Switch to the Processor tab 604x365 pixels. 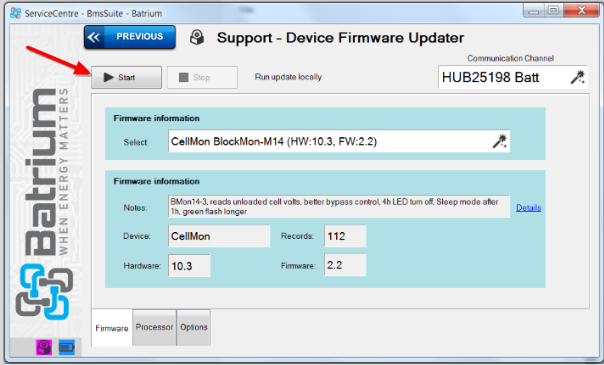point(154,327)
